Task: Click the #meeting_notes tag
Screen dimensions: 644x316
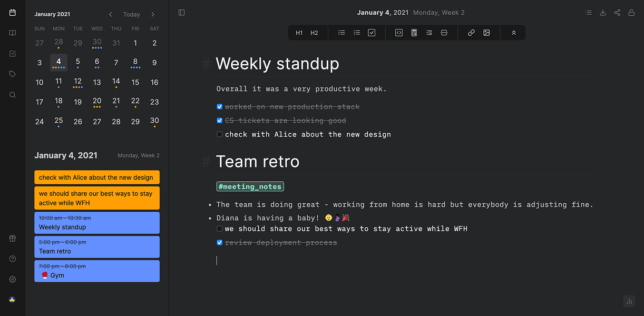Action: (250, 186)
